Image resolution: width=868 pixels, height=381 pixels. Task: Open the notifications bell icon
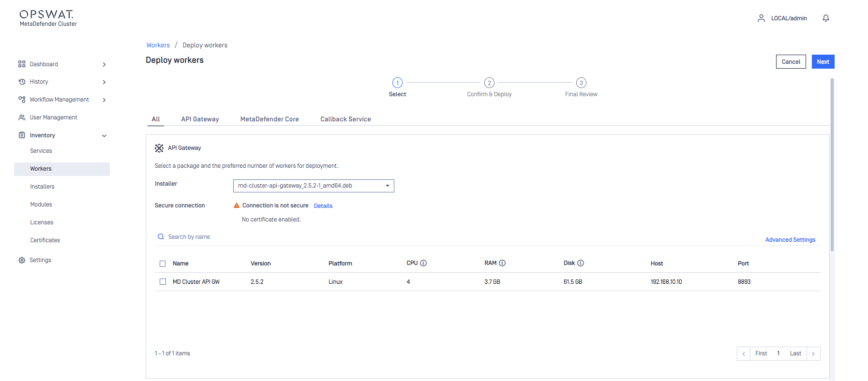[x=825, y=18]
